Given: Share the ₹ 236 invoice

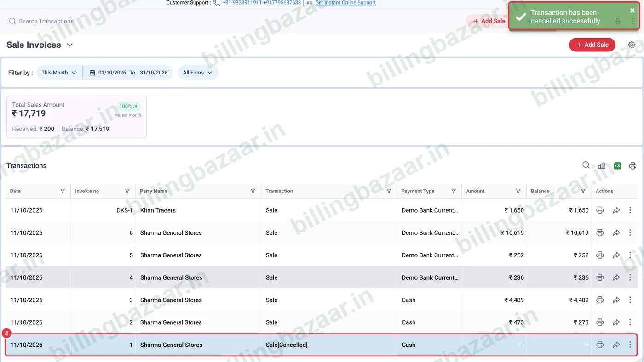Looking at the screenshot, I should (x=616, y=277).
